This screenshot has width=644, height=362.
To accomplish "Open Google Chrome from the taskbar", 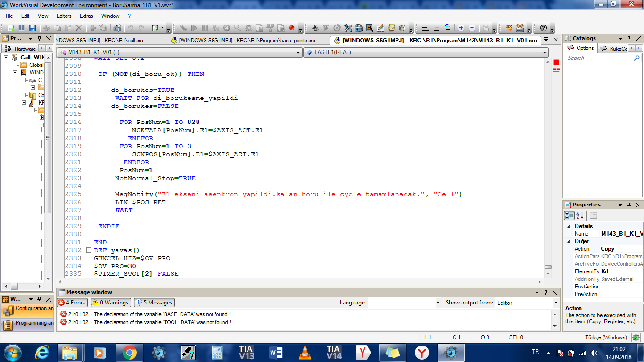I will point(130,353).
